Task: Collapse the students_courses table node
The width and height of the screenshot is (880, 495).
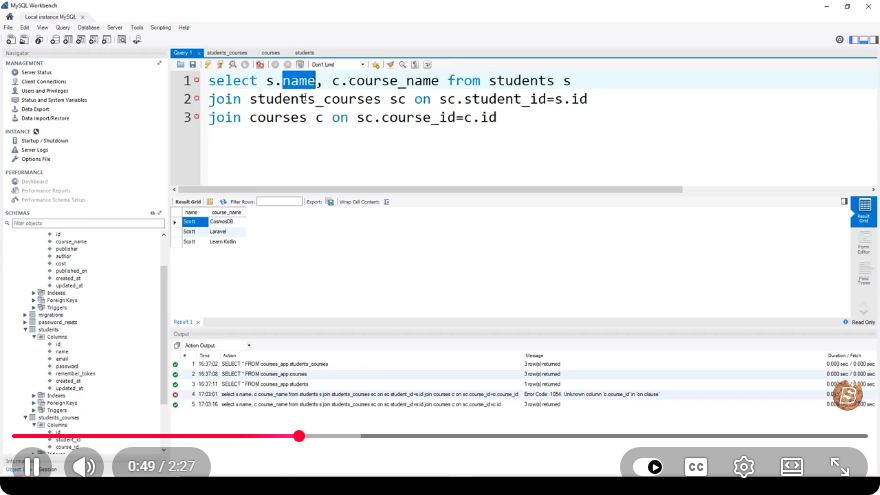Action: point(25,418)
